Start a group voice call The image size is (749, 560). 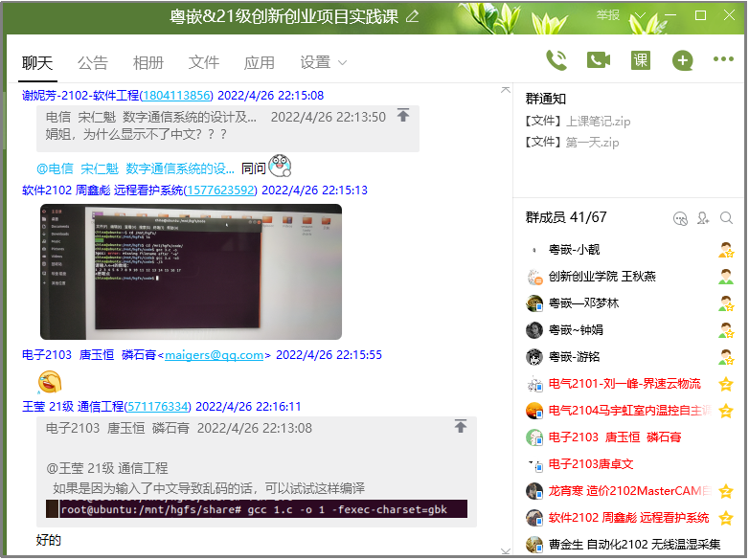click(556, 60)
